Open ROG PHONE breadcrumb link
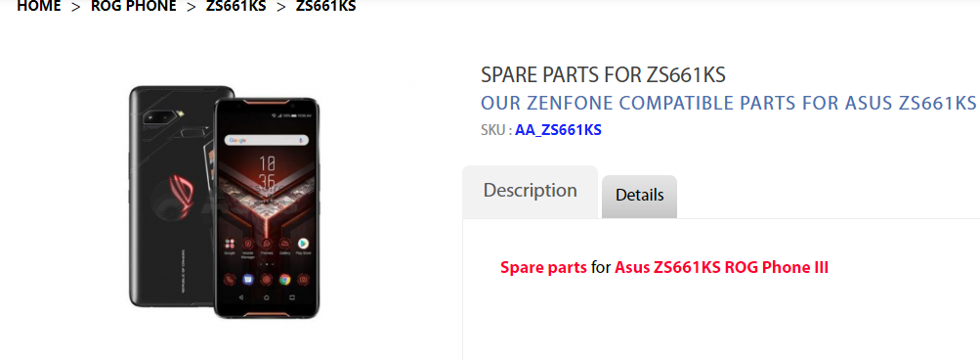The width and height of the screenshot is (980, 360). tap(134, 7)
